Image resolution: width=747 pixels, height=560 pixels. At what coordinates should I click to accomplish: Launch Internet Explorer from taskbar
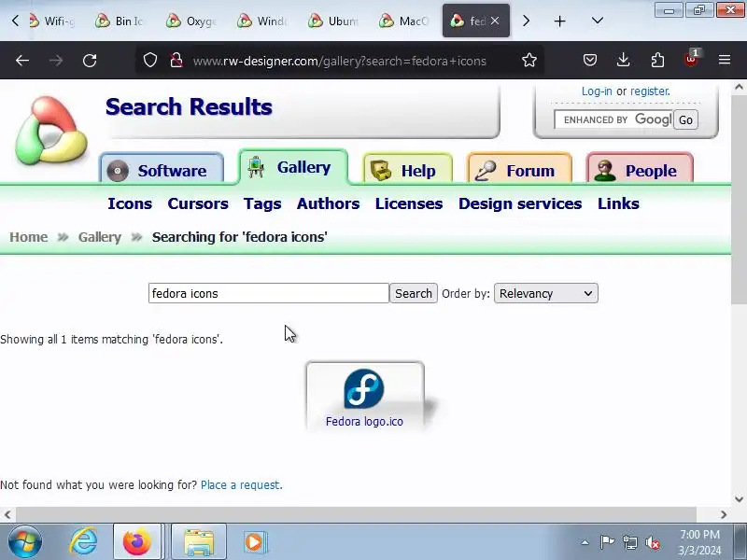click(83, 542)
